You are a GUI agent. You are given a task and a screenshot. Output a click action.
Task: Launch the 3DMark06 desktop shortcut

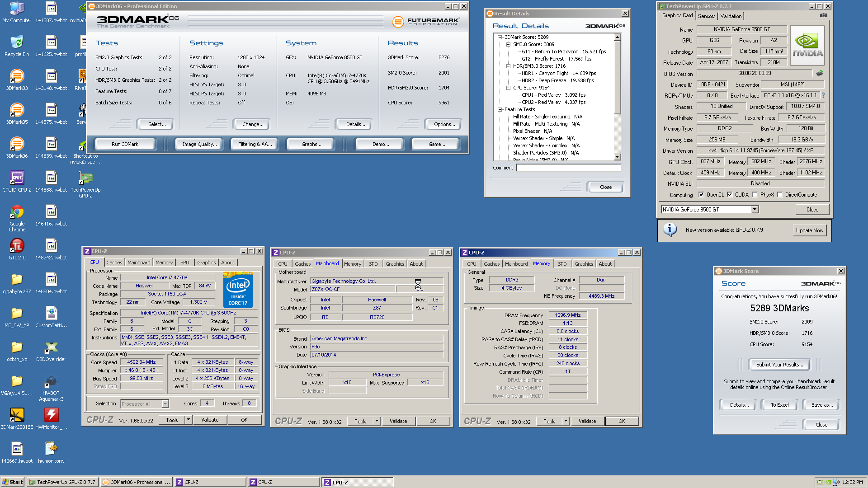tap(17, 148)
